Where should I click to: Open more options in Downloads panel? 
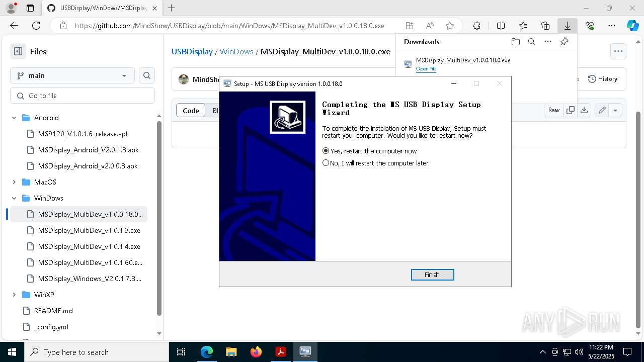click(x=548, y=42)
